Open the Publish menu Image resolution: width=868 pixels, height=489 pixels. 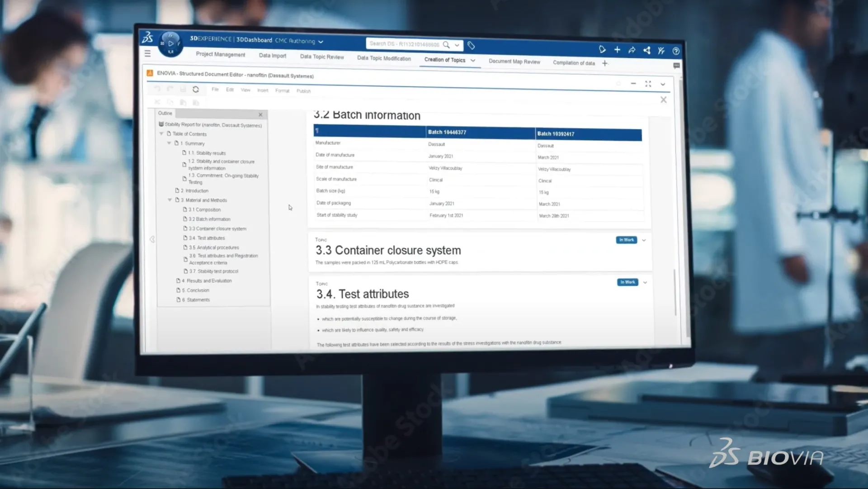303,91
